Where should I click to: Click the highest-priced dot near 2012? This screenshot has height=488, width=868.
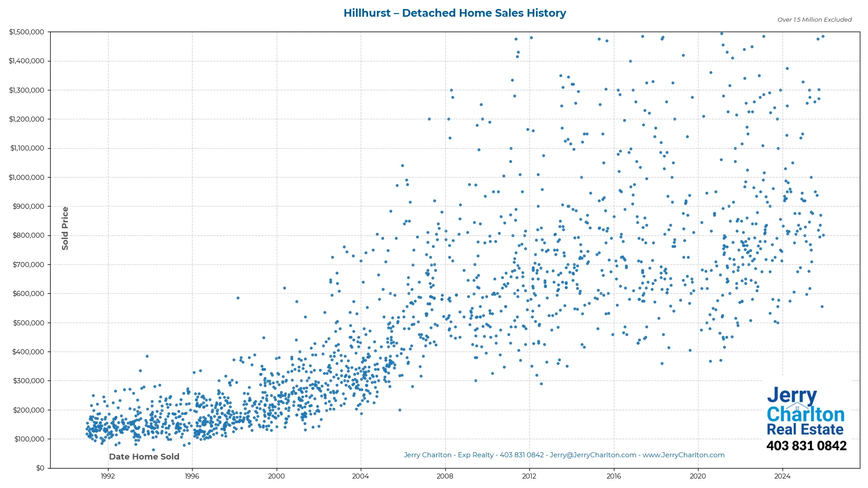532,37
